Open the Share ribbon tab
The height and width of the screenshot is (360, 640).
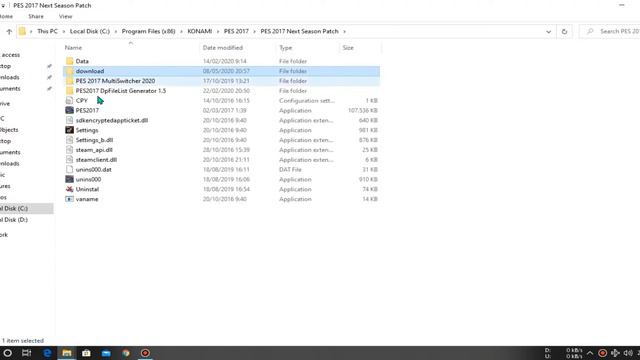pyautogui.click(x=36, y=16)
